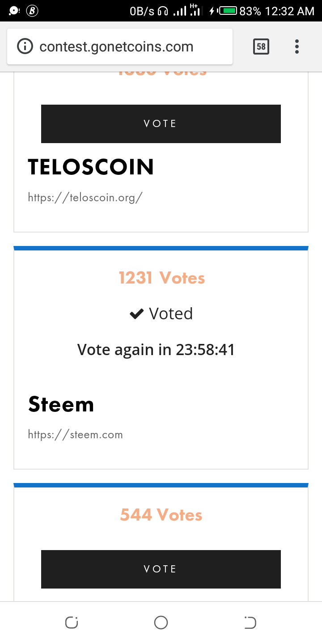Open the site info icon in address bar
Screen dimensions: 322x644
(x=25, y=47)
